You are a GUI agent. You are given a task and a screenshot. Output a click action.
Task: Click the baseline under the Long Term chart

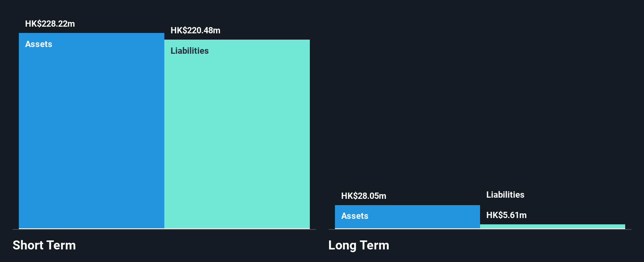click(x=480, y=229)
